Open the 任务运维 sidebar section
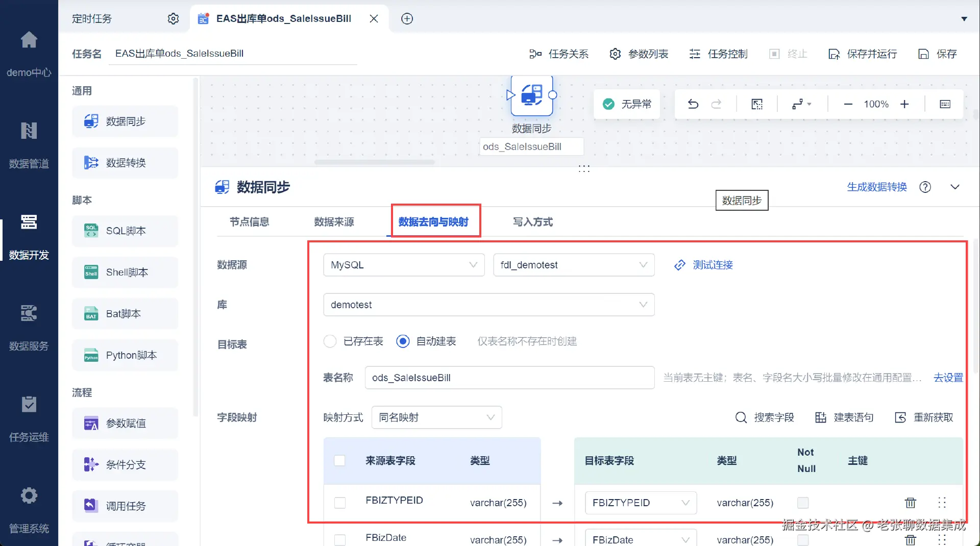This screenshot has height=546, width=980. pos(29,418)
